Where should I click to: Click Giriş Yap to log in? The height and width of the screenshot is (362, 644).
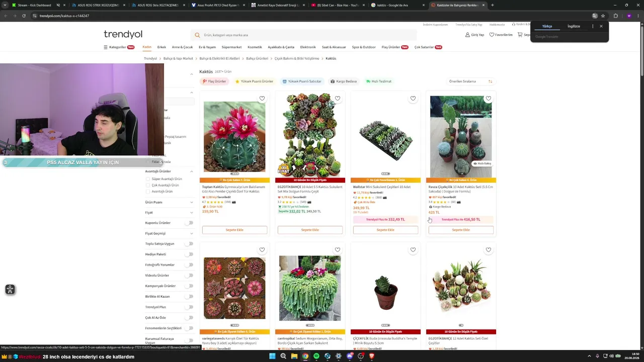click(474, 35)
